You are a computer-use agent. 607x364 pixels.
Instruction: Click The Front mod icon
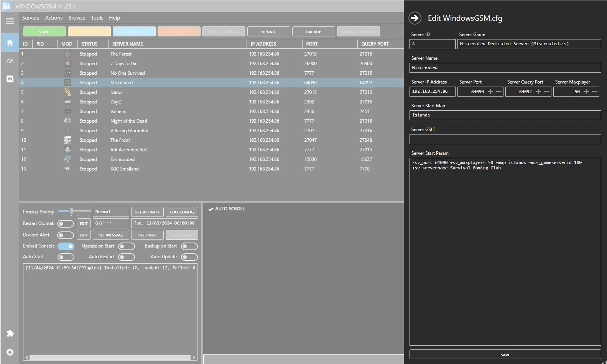[67, 140]
